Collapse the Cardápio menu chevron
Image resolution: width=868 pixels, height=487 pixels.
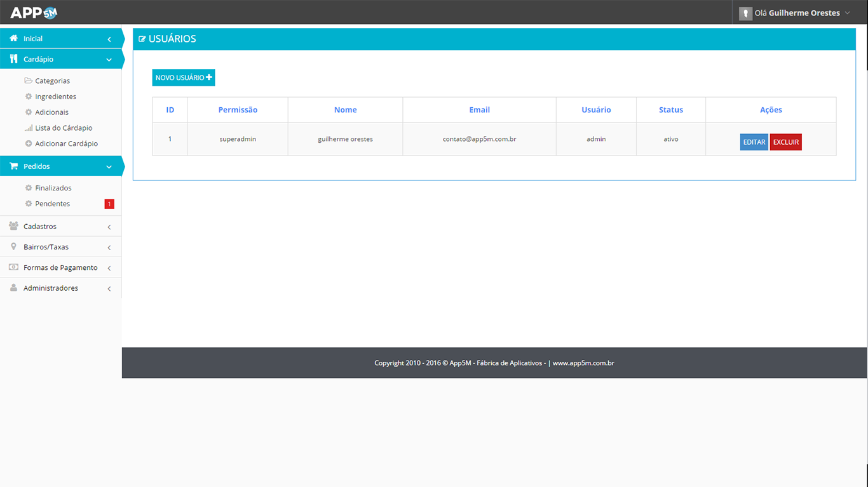(109, 60)
